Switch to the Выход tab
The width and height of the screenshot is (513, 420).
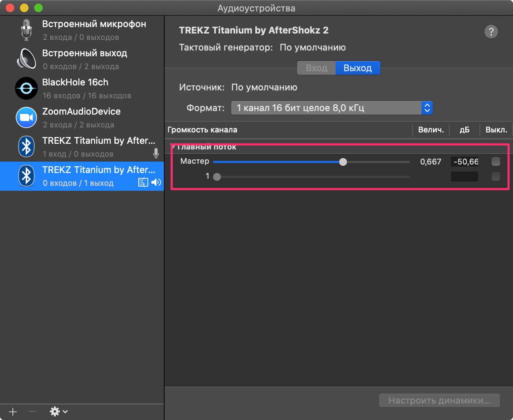point(357,68)
